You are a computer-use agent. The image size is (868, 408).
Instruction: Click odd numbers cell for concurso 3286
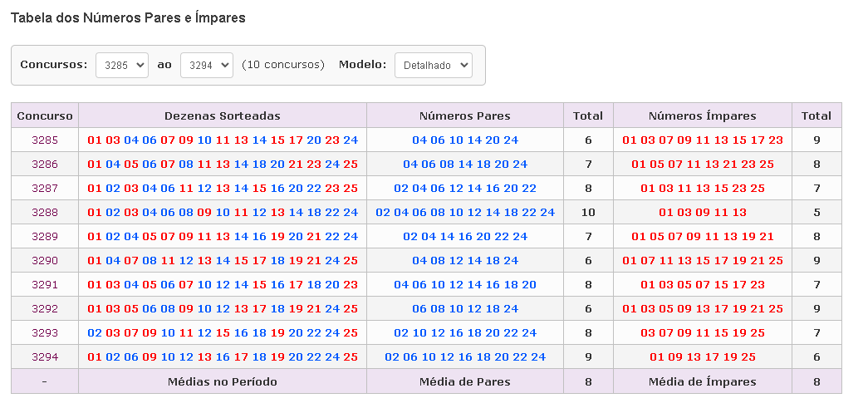(703, 165)
